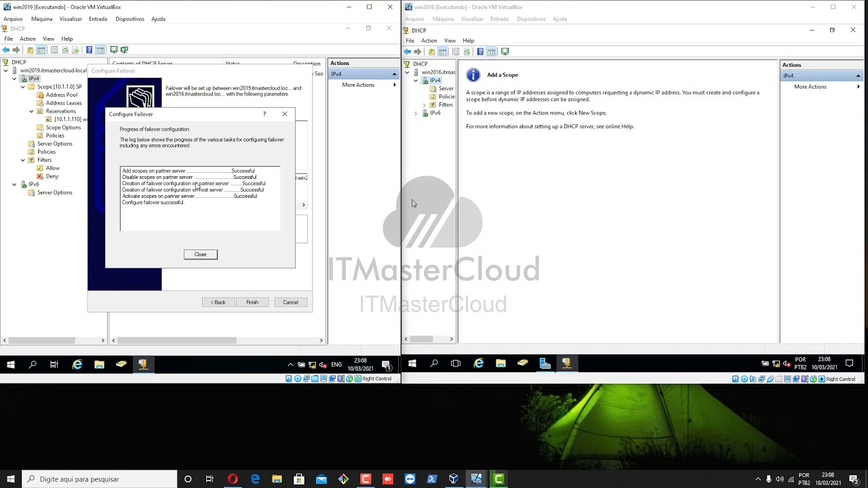This screenshot has width=868, height=488.
Task: Open File menu in win2019 DHCP console
Action: (9, 39)
